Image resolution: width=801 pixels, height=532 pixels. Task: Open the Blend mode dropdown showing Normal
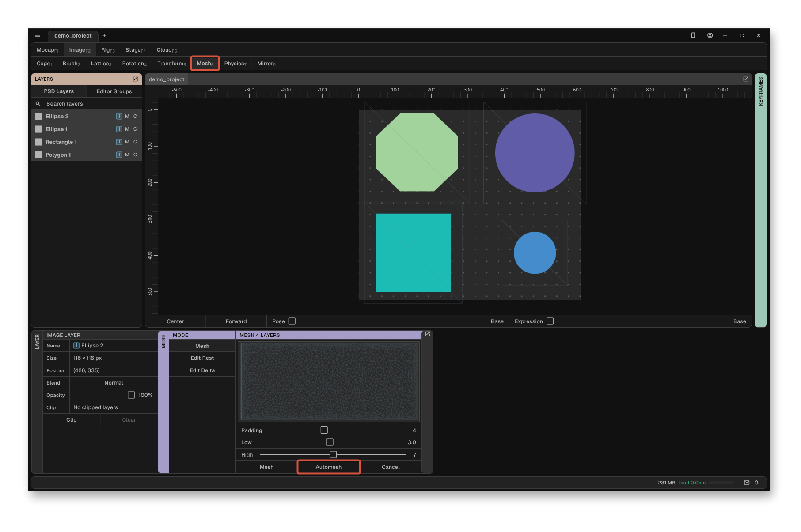[114, 383]
